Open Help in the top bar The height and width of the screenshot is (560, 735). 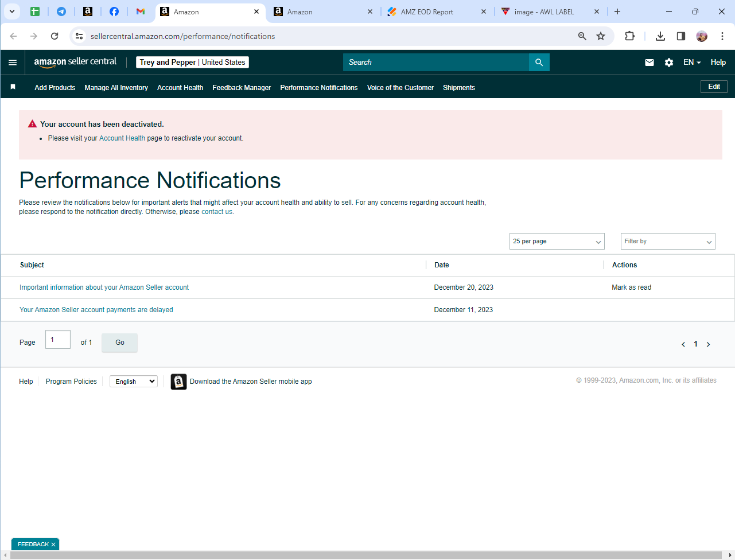(718, 63)
